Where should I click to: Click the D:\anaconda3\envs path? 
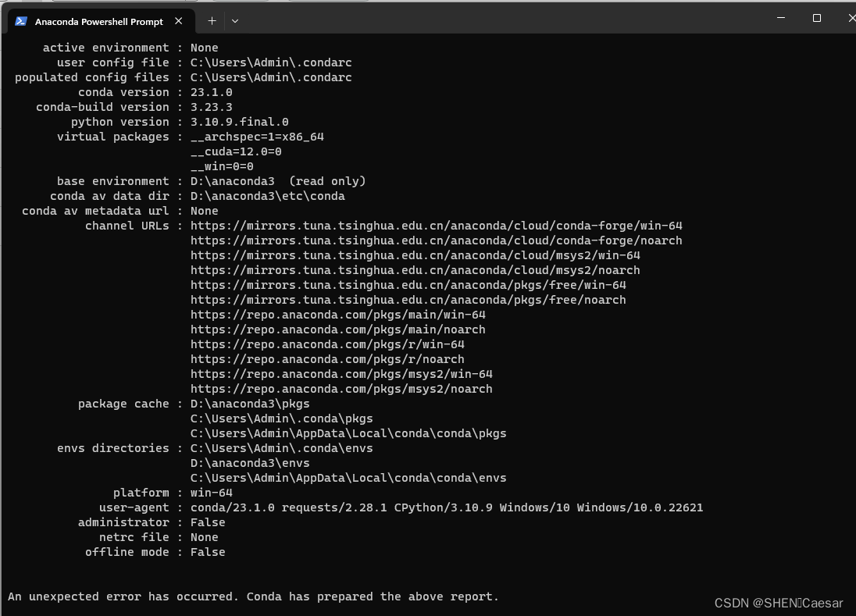point(250,463)
